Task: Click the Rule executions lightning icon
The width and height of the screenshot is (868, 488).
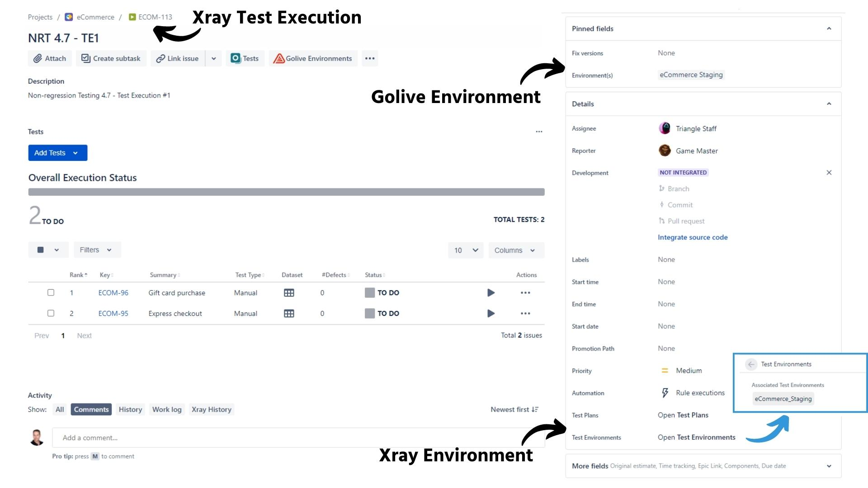Action: click(665, 393)
